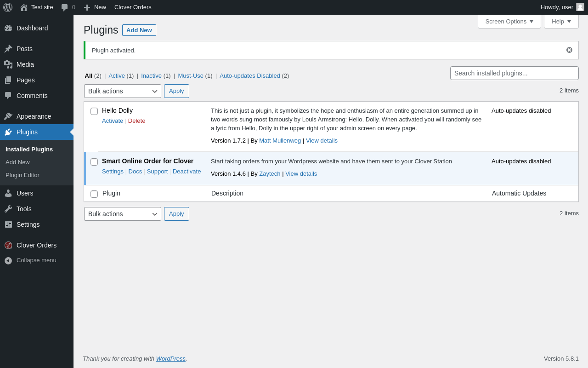
Task: Click the Clover Orders sidebar icon
Action: tap(8, 245)
